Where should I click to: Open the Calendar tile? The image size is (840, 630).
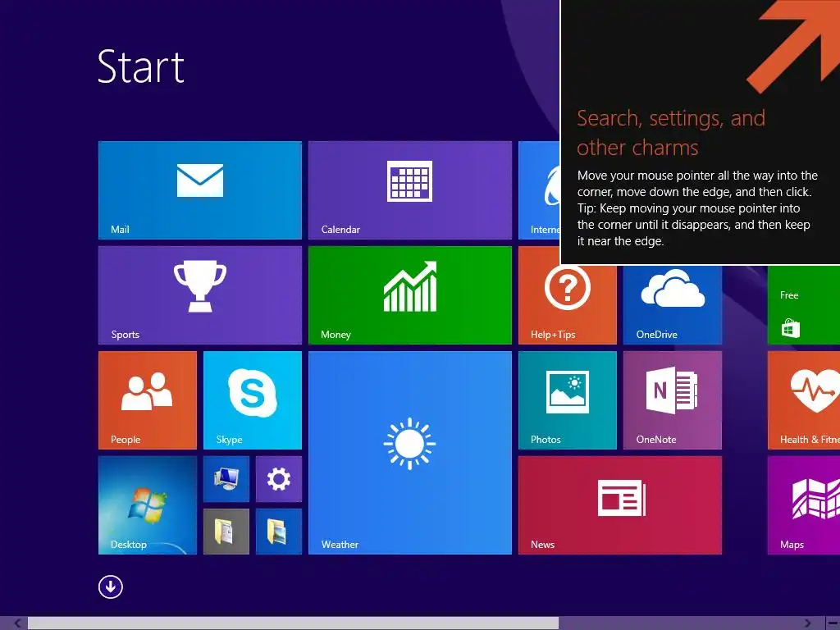pos(410,190)
